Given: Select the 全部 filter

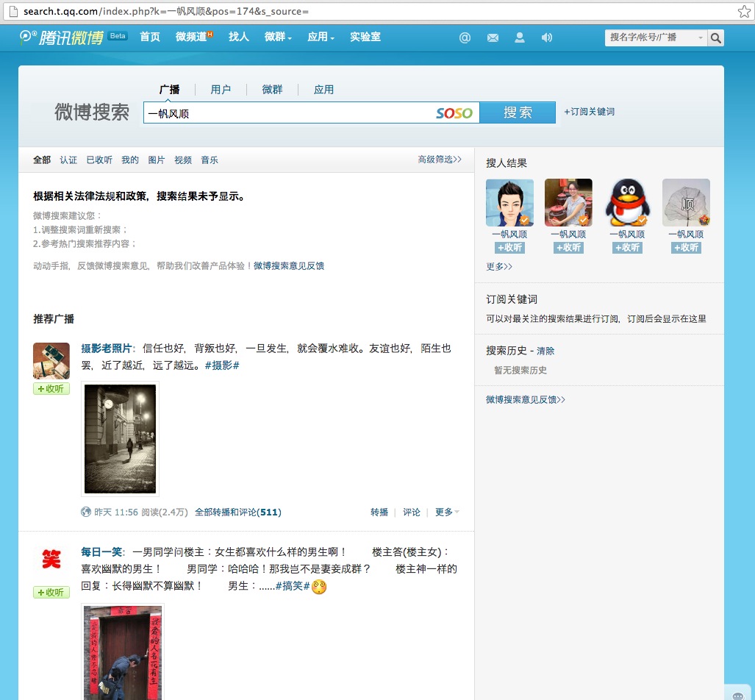Looking at the screenshot, I should click(x=42, y=160).
